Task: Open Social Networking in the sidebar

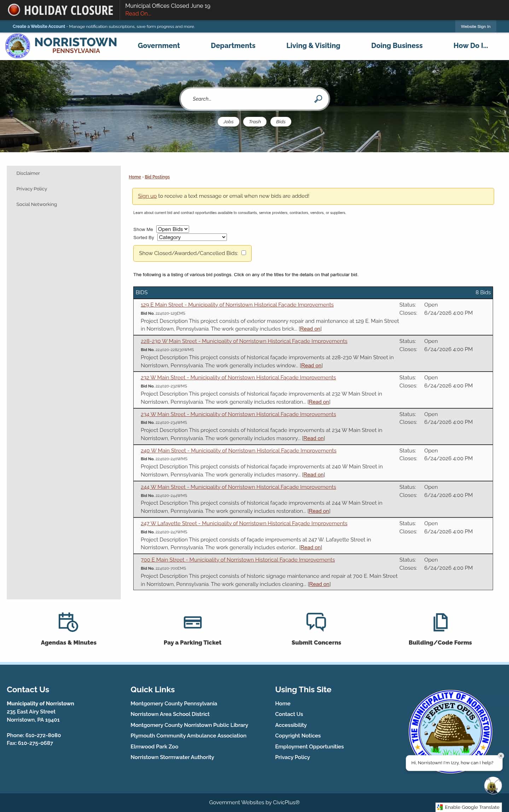Action: tap(36, 204)
